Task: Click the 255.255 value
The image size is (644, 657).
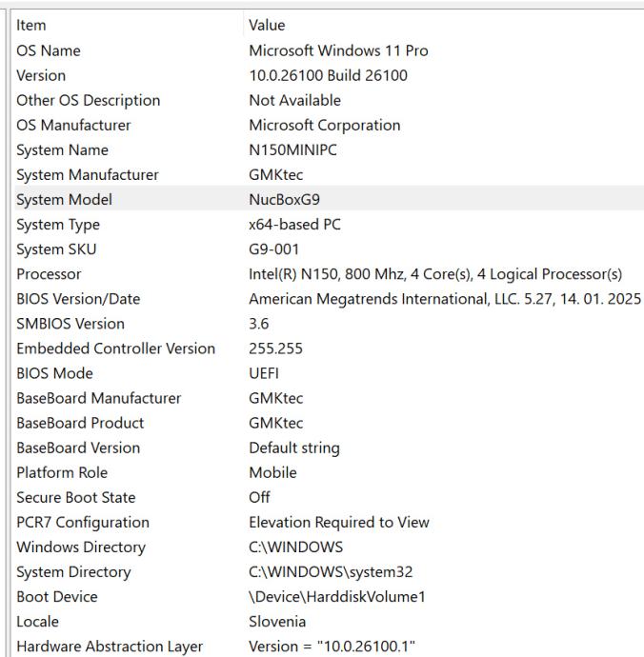Action: coord(276,348)
